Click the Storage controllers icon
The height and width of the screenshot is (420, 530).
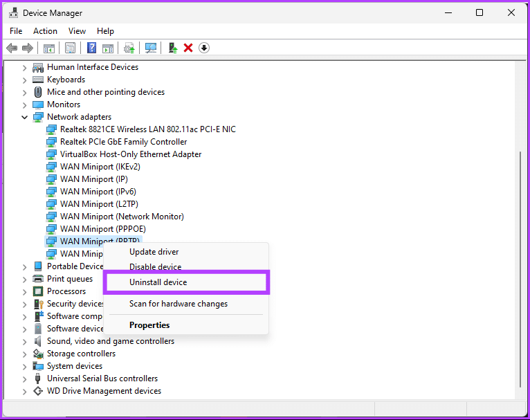(x=38, y=354)
